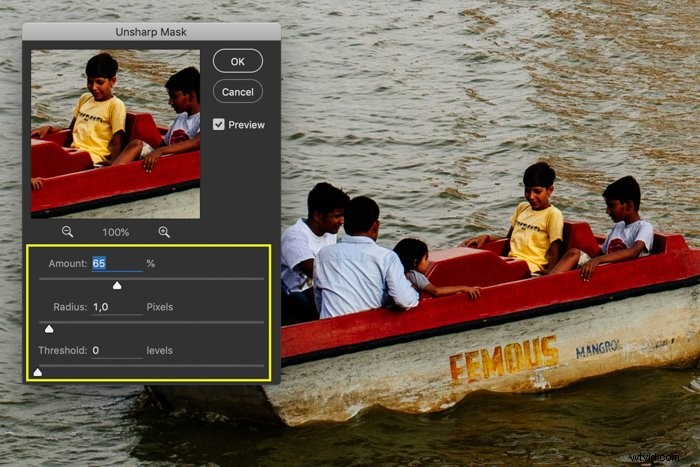Click the Radius value field

coord(117,307)
